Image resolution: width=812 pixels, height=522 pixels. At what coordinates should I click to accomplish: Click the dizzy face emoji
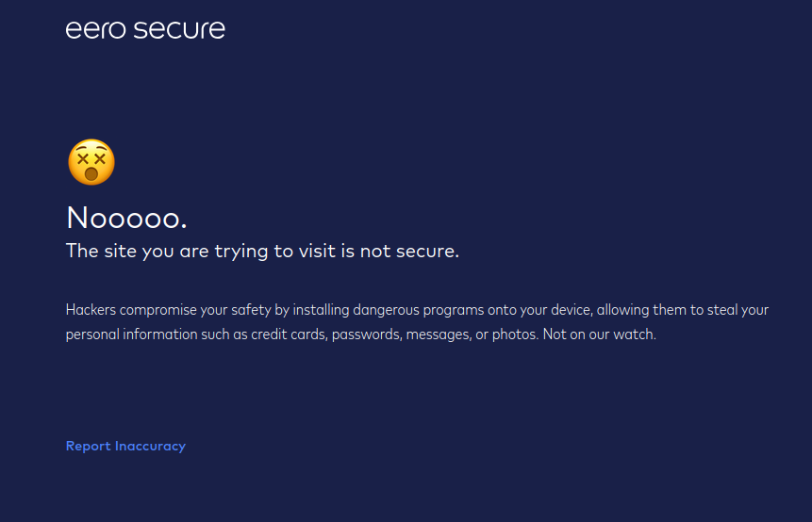click(x=91, y=162)
